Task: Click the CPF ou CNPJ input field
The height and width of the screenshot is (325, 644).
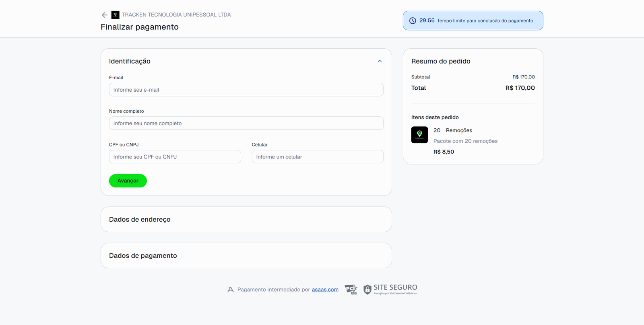Action: pos(175,157)
